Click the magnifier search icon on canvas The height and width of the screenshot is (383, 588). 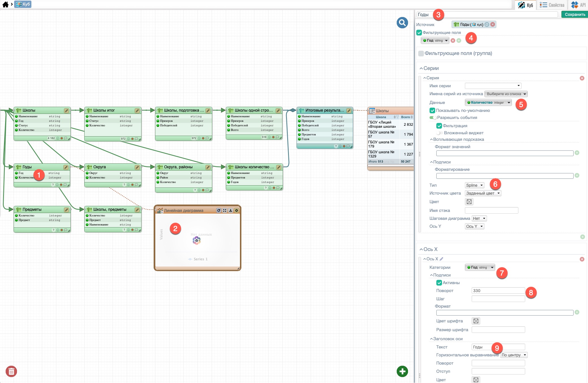click(x=402, y=23)
